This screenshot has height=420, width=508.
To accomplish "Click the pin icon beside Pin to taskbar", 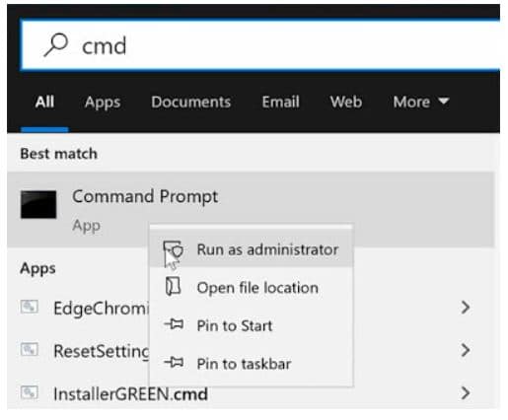I will [174, 363].
